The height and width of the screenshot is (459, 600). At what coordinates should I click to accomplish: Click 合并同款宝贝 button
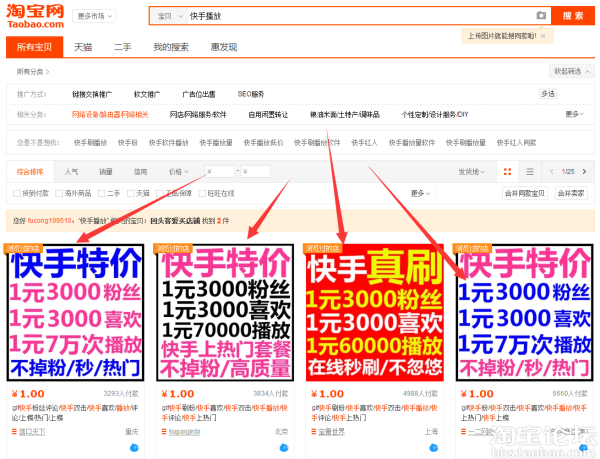[x=525, y=193]
